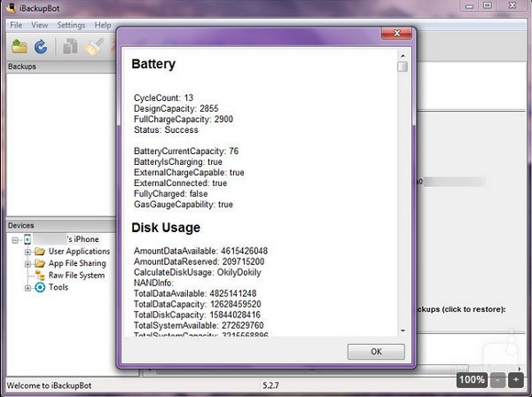Viewport: 532px width, 397px height.
Task: Click the BatteryIsCharging: true line
Action: [178, 161]
